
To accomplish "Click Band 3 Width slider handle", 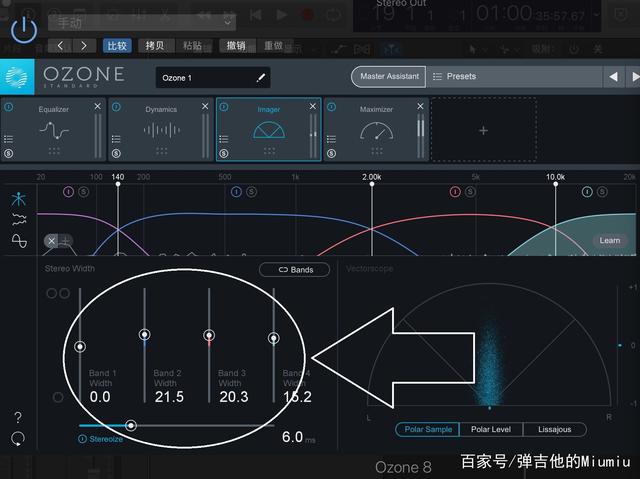I will [x=209, y=335].
